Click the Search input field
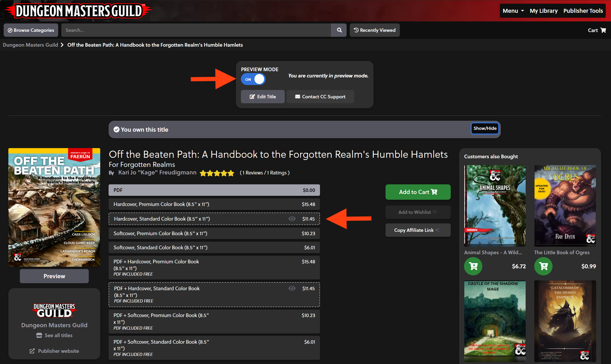 pyautogui.click(x=196, y=30)
